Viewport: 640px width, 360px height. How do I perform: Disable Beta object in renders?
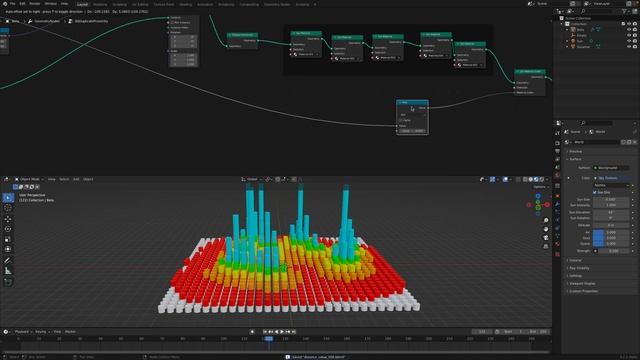coord(635,30)
